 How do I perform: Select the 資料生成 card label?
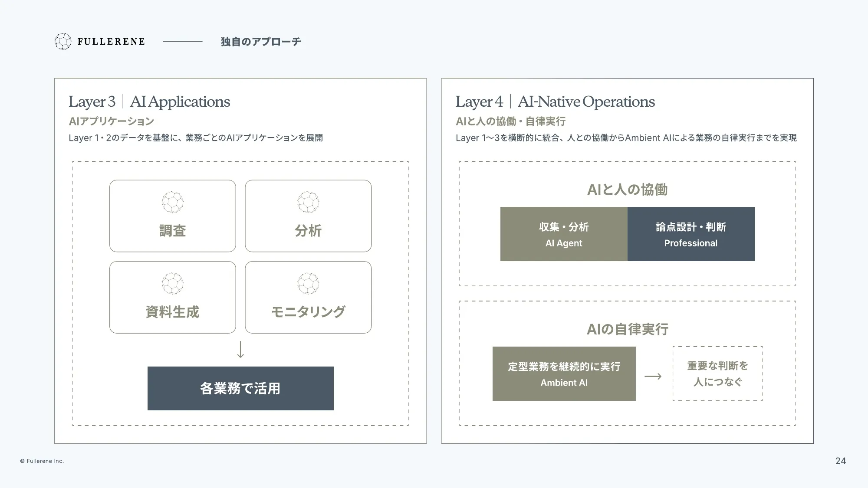tap(173, 312)
